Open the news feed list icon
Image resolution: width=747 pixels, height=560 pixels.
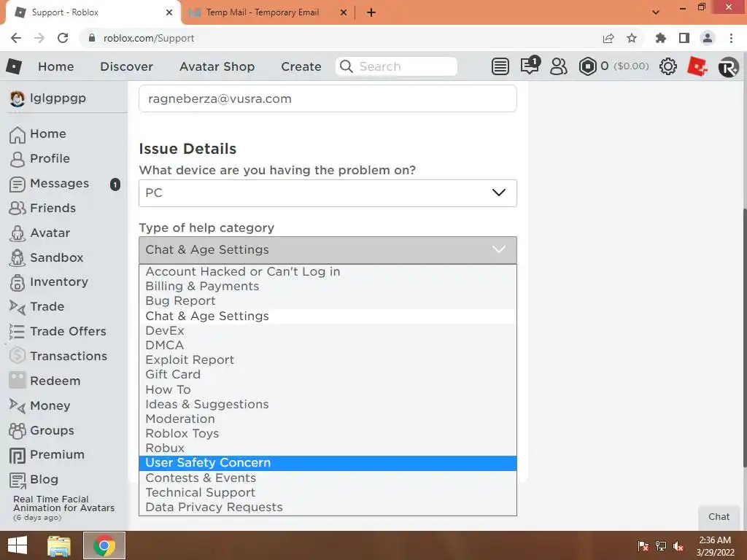500,66
